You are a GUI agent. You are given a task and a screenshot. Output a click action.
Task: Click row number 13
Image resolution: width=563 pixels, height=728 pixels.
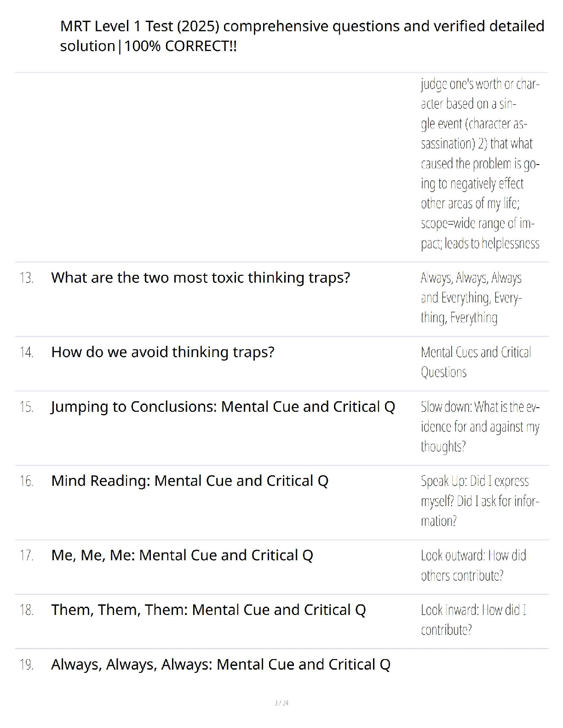[27, 278]
